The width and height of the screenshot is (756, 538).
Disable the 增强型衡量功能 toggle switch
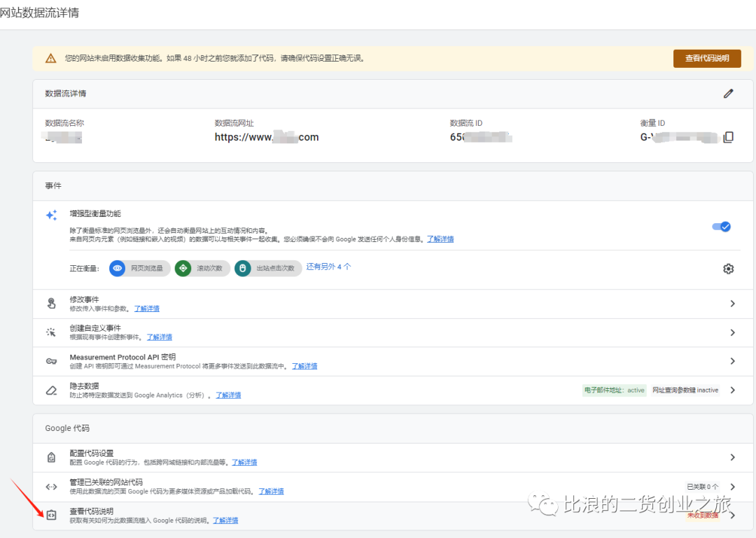pos(720,227)
